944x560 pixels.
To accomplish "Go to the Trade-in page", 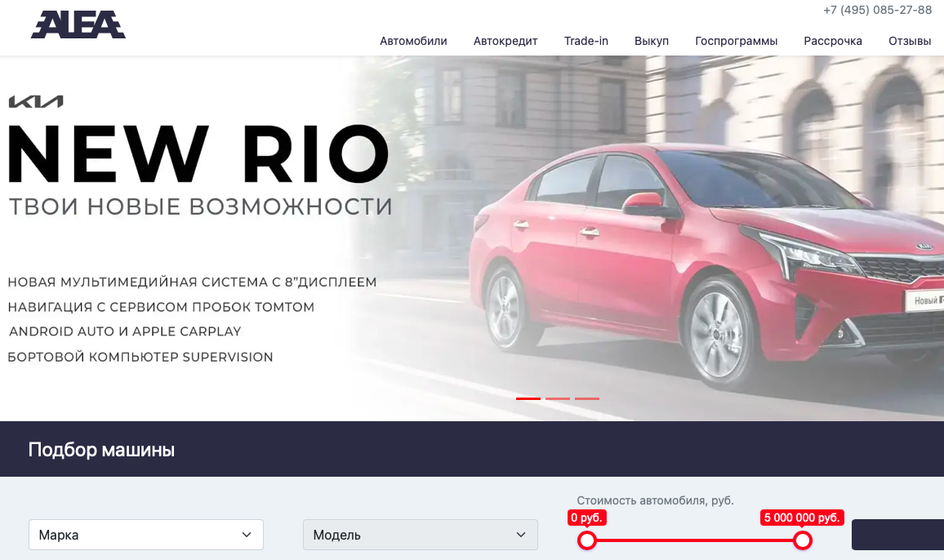I will click(x=586, y=41).
